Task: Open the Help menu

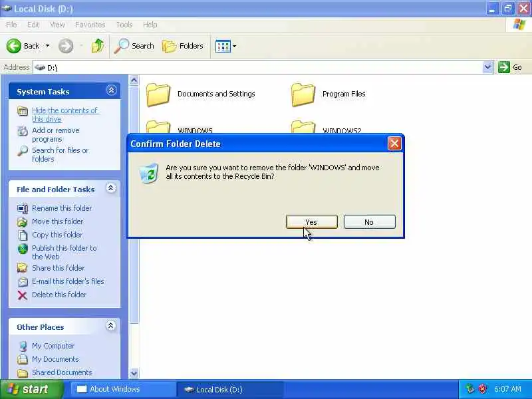Action: pos(150,25)
